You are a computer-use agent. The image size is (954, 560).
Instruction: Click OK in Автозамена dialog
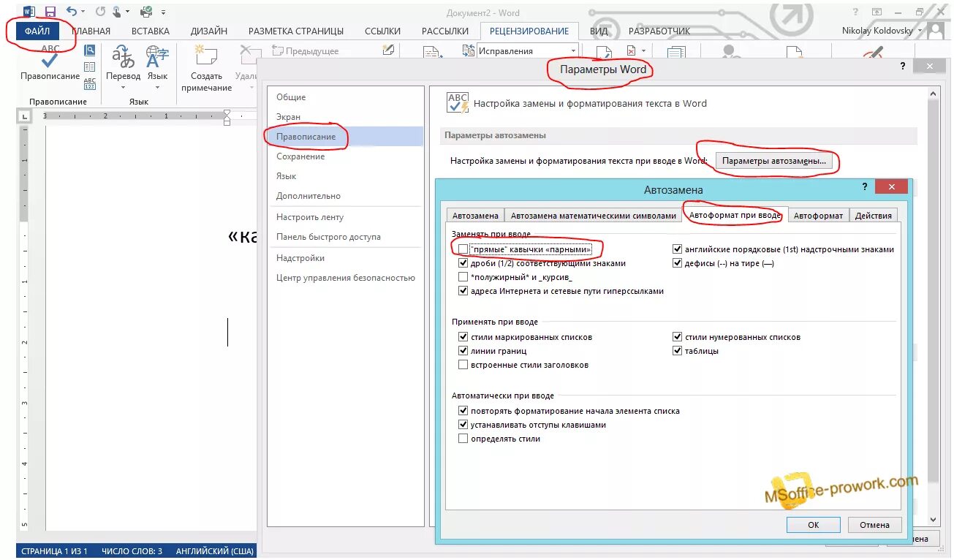[x=814, y=525]
